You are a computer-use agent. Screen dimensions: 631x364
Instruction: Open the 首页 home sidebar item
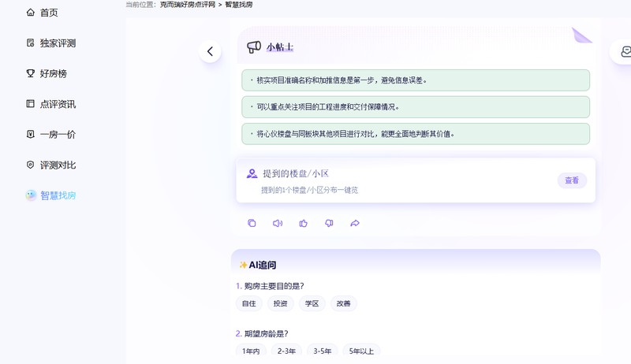(43, 13)
